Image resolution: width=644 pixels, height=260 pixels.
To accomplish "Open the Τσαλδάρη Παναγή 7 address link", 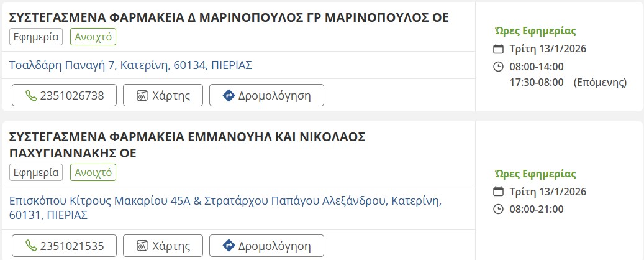I will click(131, 65).
